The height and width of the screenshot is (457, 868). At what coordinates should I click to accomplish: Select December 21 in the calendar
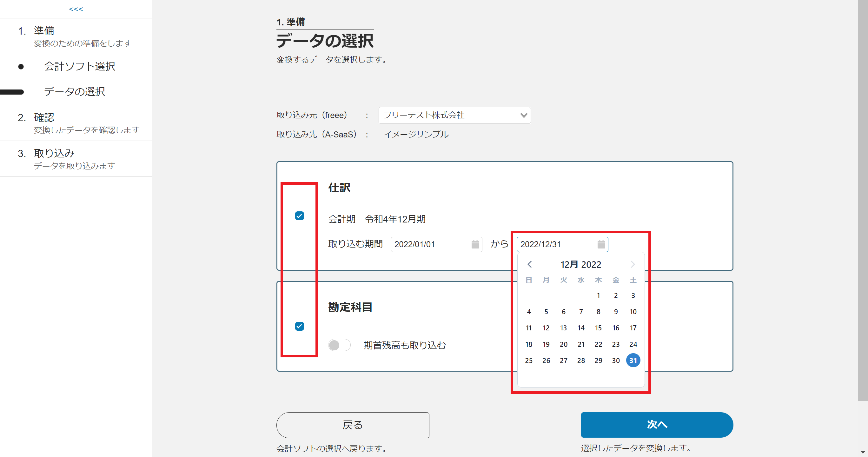click(x=581, y=344)
